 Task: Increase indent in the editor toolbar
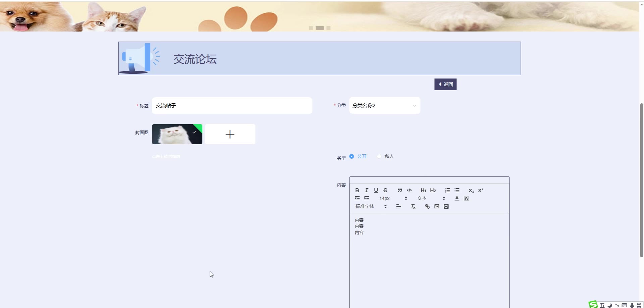pyautogui.click(x=367, y=198)
